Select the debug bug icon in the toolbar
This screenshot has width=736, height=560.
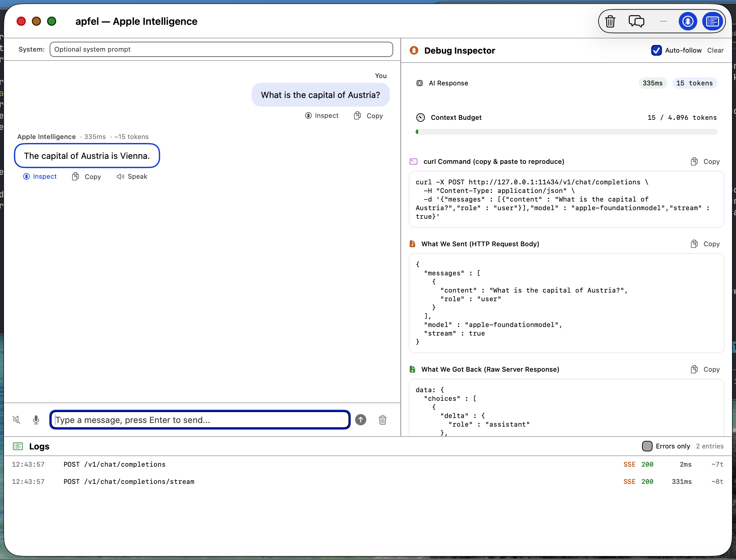coord(688,21)
